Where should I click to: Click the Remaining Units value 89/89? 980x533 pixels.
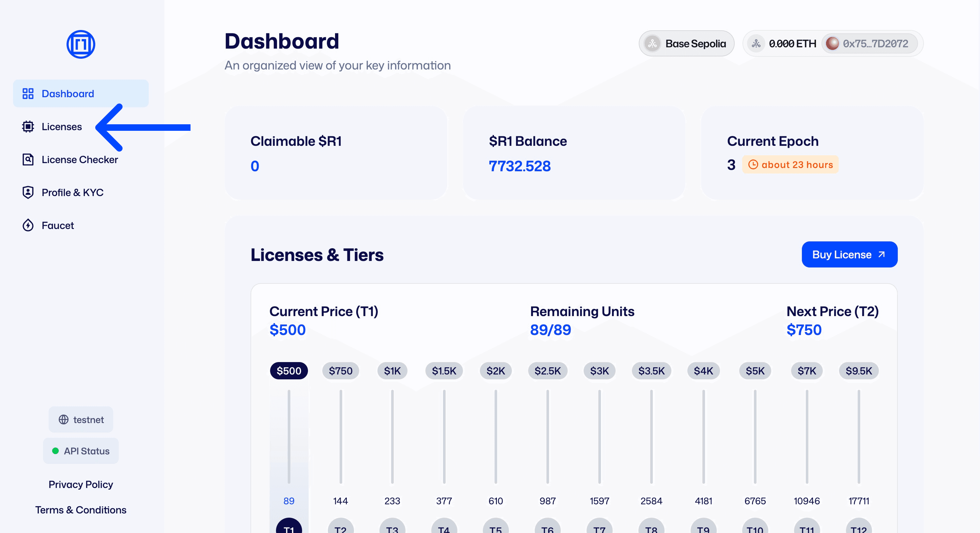click(550, 330)
